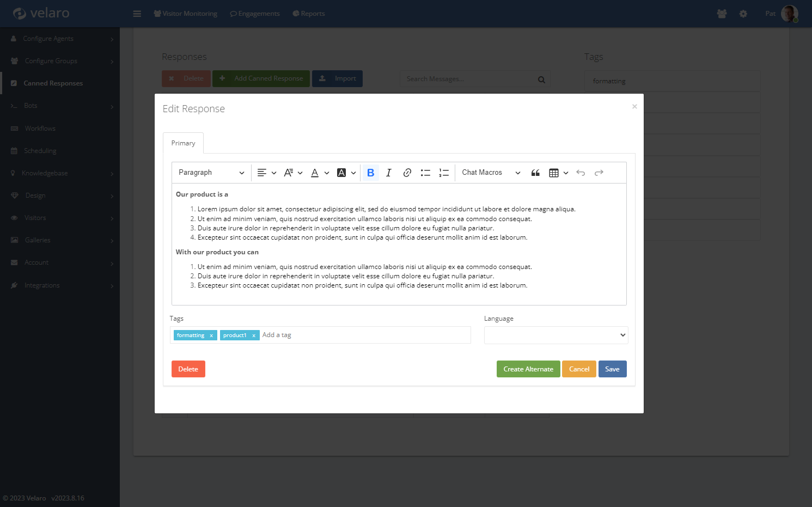The width and height of the screenshot is (812, 507).
Task: Open the Canned Responses sidebar item
Action: pyautogui.click(x=53, y=83)
